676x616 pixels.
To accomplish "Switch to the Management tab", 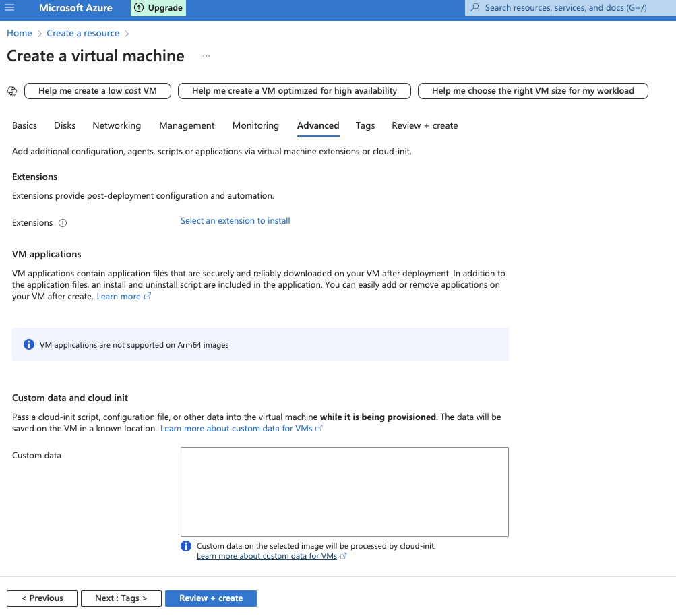I will point(187,125).
